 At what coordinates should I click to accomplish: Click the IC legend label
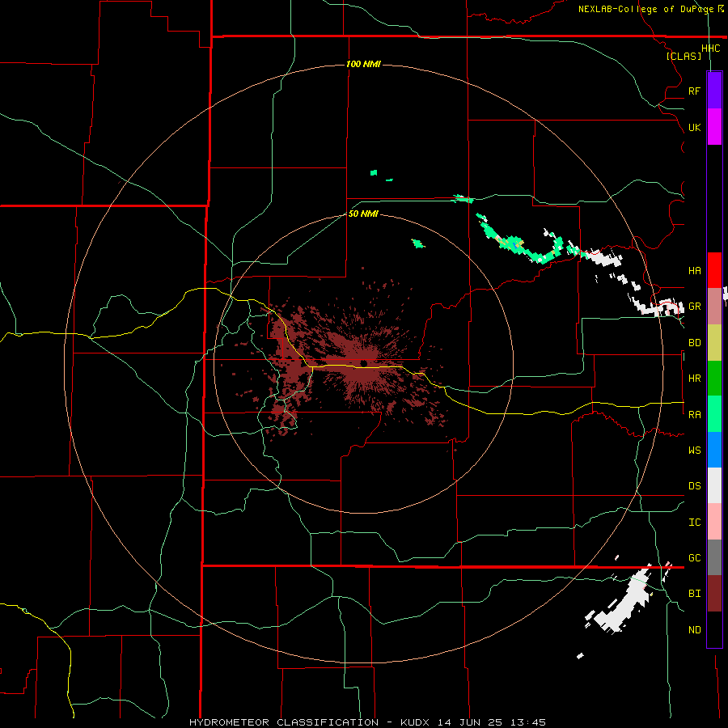(x=694, y=523)
